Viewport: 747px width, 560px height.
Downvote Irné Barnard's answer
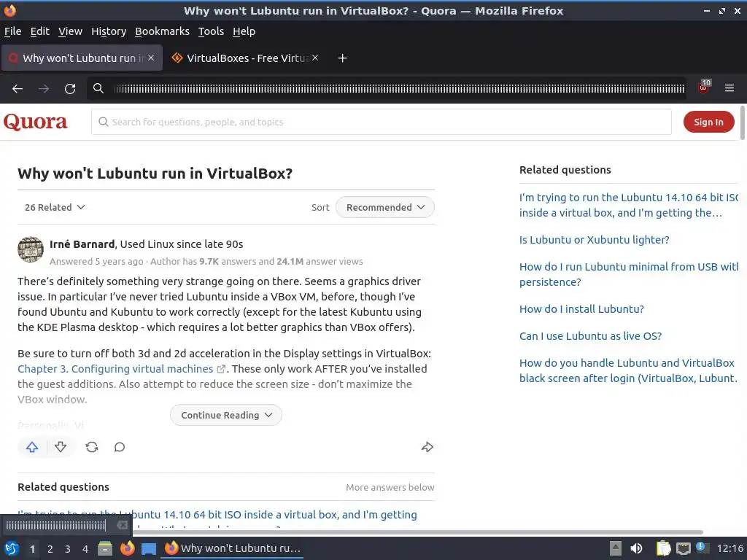coord(61,447)
